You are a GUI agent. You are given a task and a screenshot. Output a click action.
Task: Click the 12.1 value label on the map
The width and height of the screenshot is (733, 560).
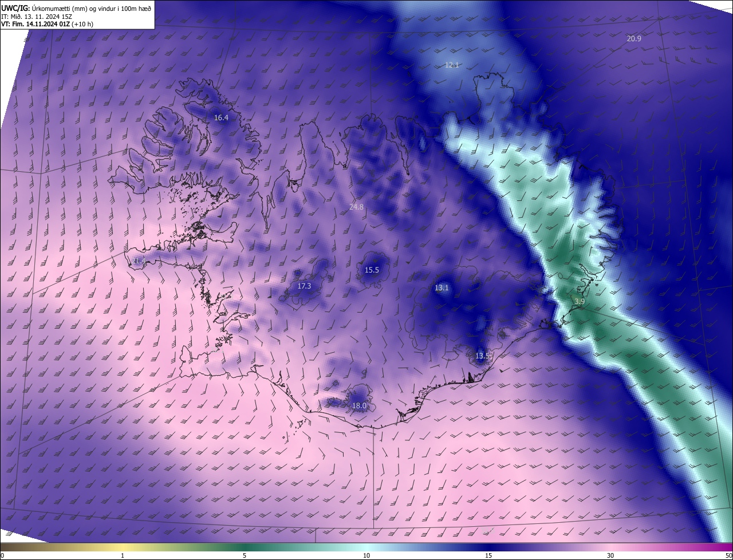click(x=452, y=65)
